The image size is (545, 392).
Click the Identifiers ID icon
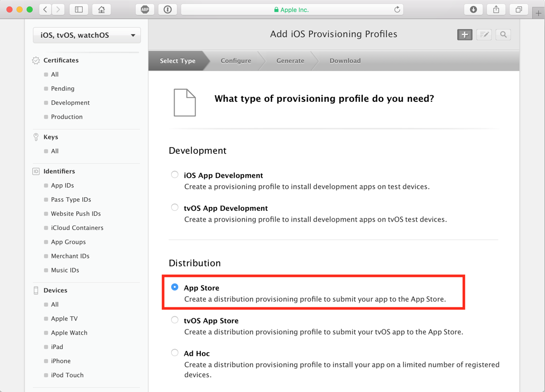tap(36, 172)
